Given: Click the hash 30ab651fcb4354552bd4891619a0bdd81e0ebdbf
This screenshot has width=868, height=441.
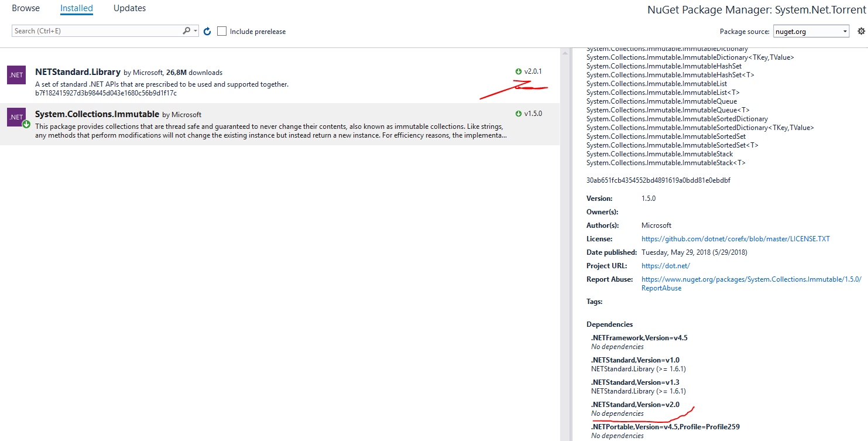Looking at the screenshot, I should coord(658,180).
